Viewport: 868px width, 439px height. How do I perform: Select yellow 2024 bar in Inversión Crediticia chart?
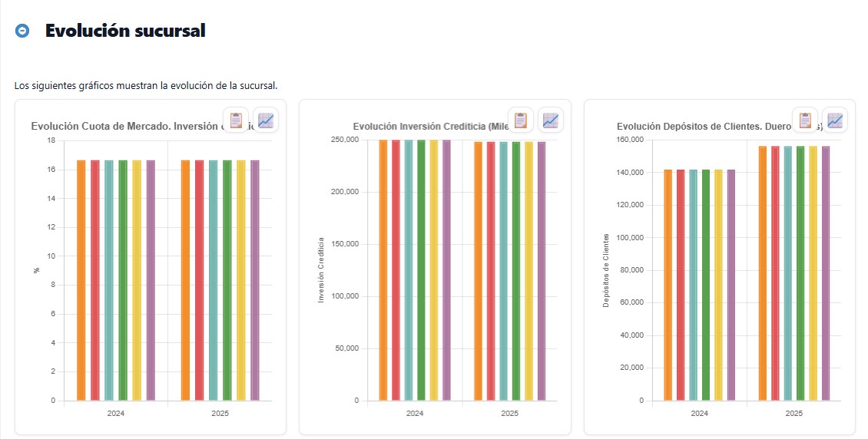(434, 270)
